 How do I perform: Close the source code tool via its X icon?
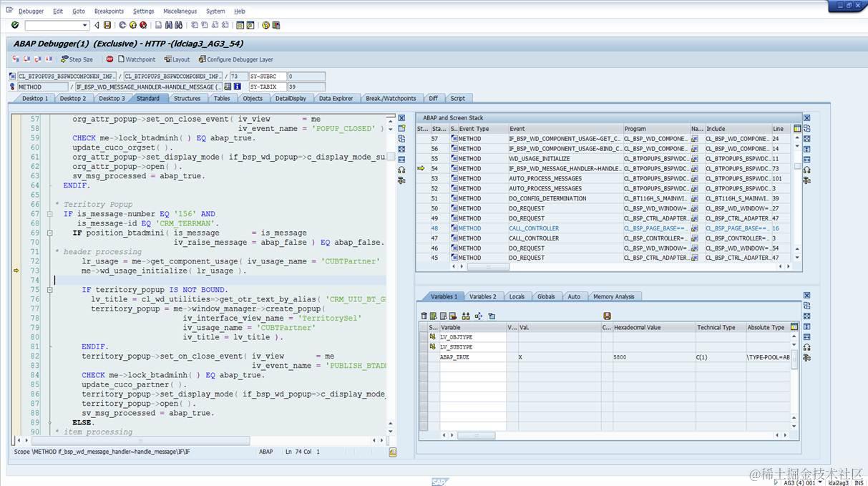pyautogui.click(x=401, y=118)
